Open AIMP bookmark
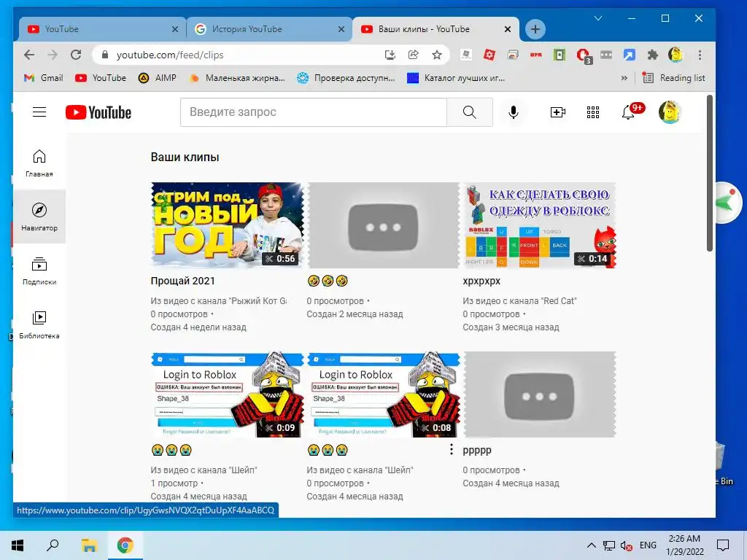The image size is (747, 560). point(158,77)
